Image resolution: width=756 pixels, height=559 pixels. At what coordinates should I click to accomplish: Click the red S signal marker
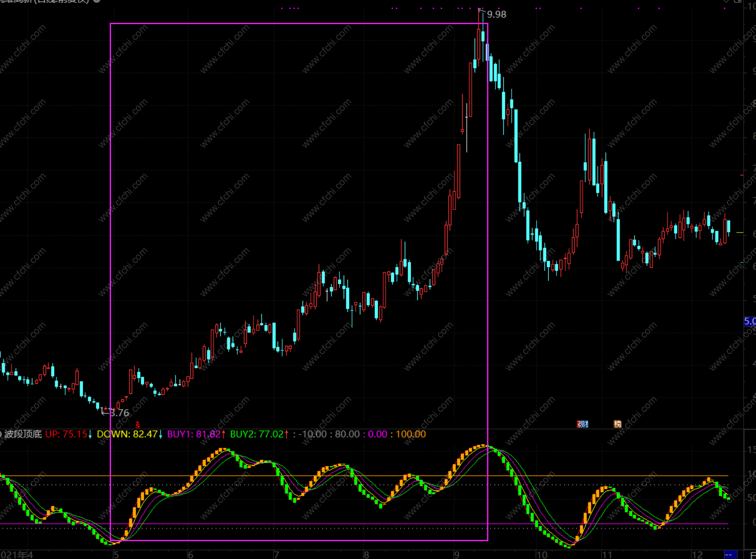point(138,425)
